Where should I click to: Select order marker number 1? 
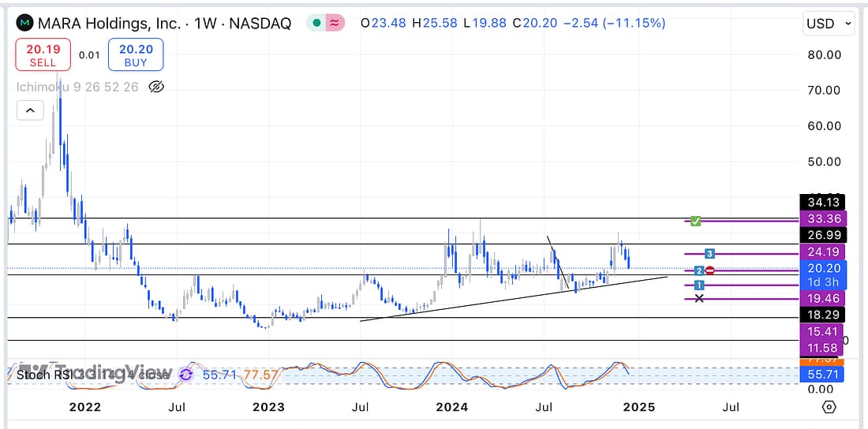tap(698, 285)
